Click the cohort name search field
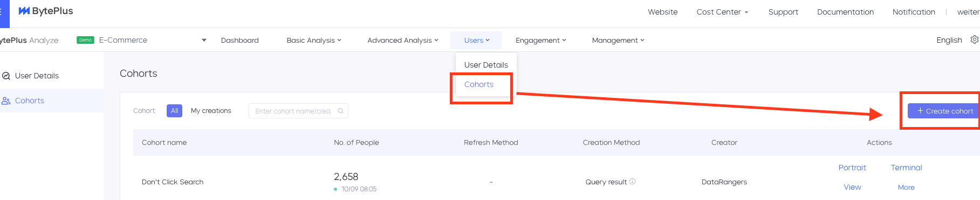The height and width of the screenshot is (200, 980). click(x=298, y=111)
